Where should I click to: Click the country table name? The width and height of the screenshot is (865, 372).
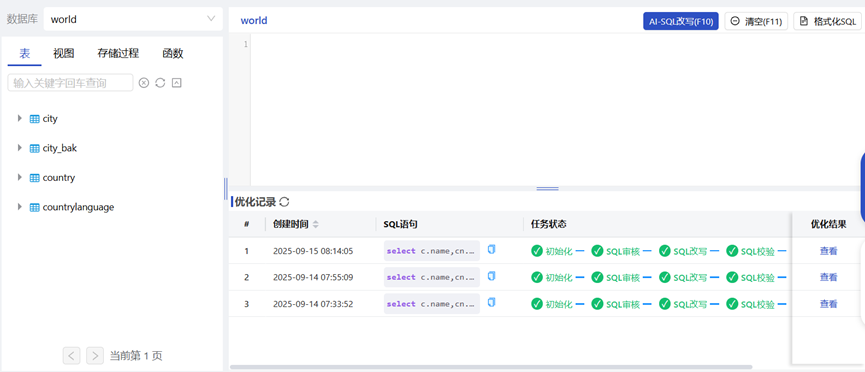pyautogui.click(x=58, y=178)
